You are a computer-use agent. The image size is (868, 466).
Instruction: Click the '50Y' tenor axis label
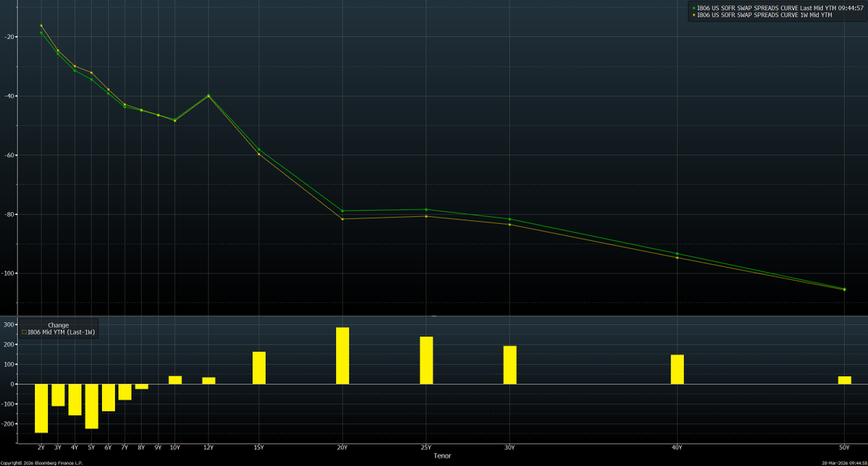coord(844,447)
